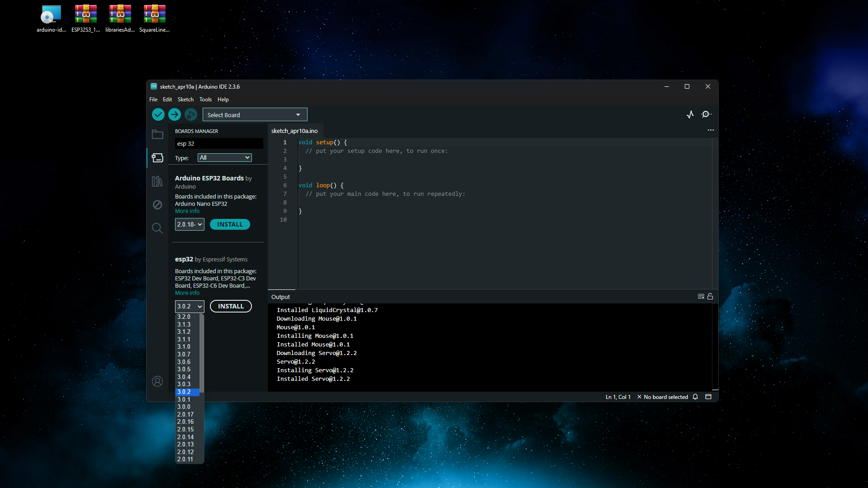The width and height of the screenshot is (868, 488).
Task: Select version 3.1.3 in the list
Action: click(187, 324)
